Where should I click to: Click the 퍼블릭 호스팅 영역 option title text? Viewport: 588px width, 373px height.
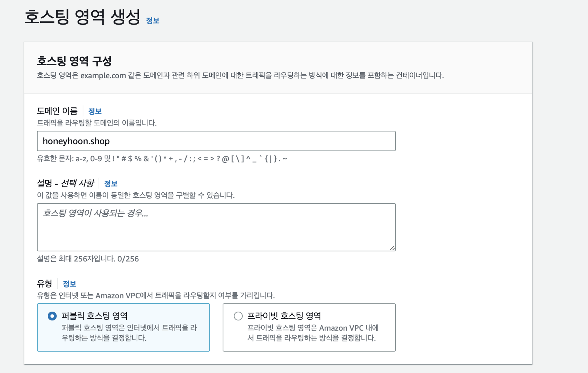(x=94, y=316)
